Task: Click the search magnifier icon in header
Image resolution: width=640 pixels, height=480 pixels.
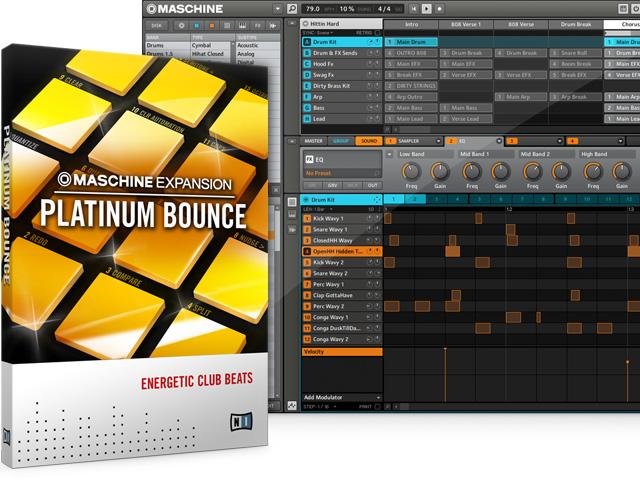Action: coord(290,9)
